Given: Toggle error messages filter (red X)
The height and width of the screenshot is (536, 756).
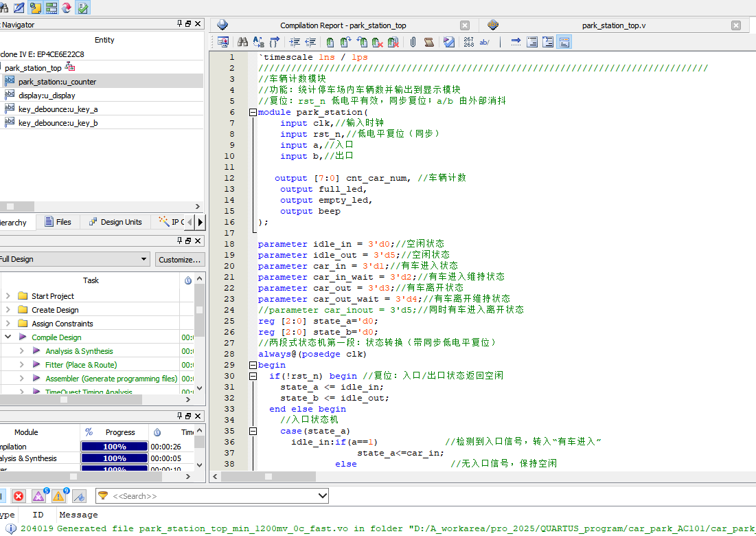Looking at the screenshot, I should [x=19, y=496].
